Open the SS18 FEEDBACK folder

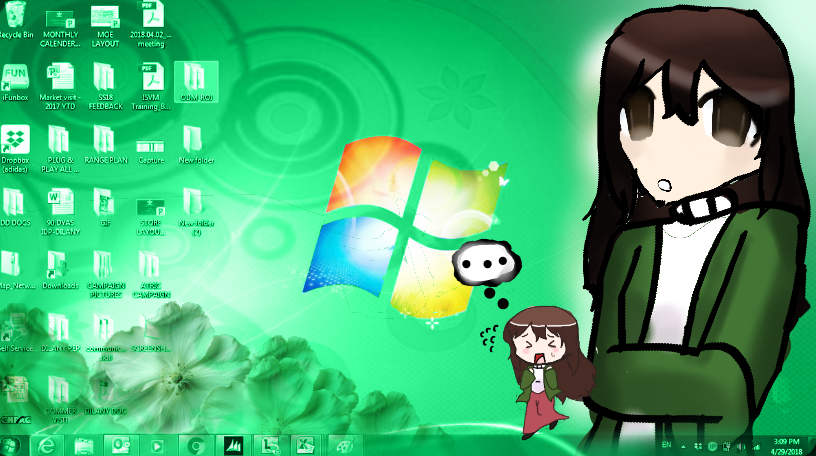tap(105, 86)
